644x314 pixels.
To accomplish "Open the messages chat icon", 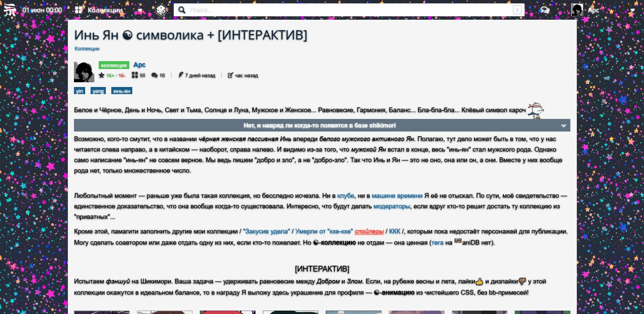I will pyautogui.click(x=545, y=10).
